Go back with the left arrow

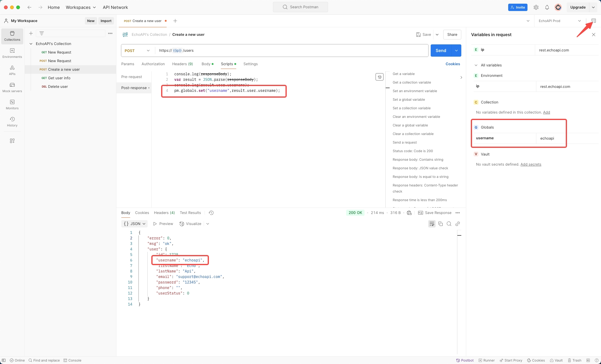29,7
